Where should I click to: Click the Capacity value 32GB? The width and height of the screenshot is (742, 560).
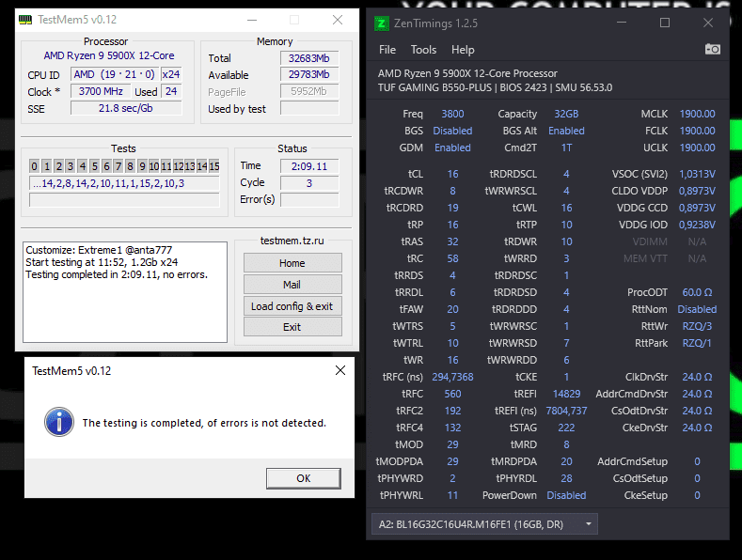click(566, 114)
